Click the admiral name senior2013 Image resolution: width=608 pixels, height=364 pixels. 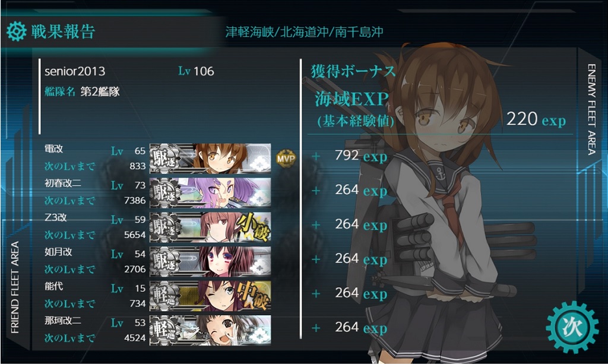click(75, 71)
